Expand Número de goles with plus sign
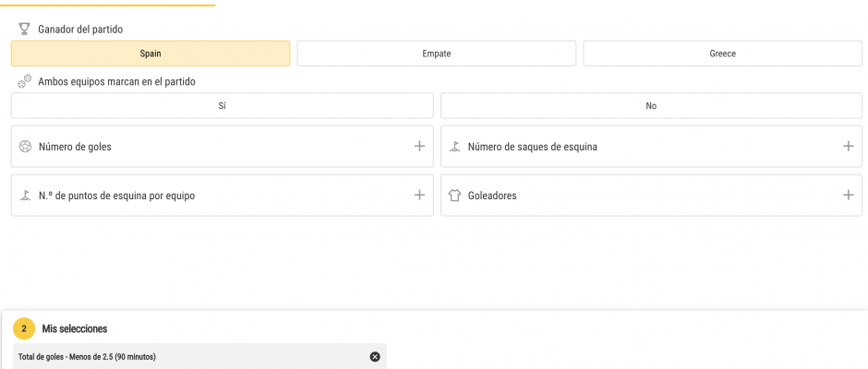The height and width of the screenshot is (369, 868). (x=419, y=146)
